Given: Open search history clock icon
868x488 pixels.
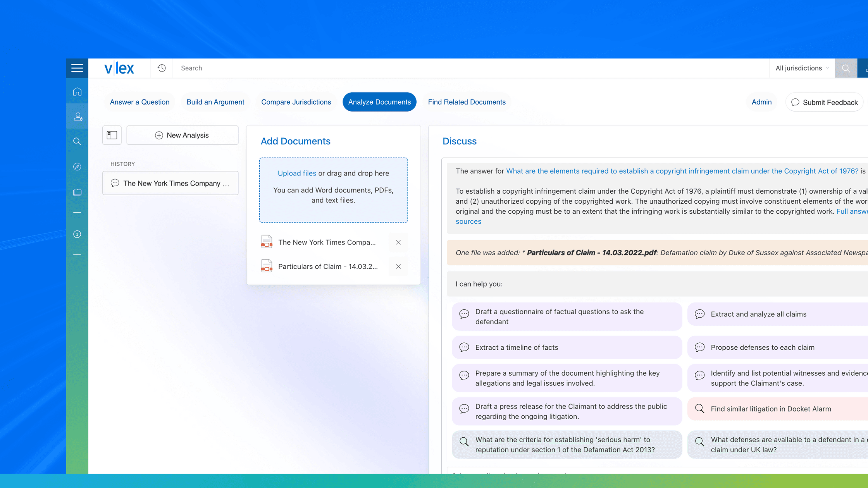Looking at the screenshot, I should tap(162, 68).
